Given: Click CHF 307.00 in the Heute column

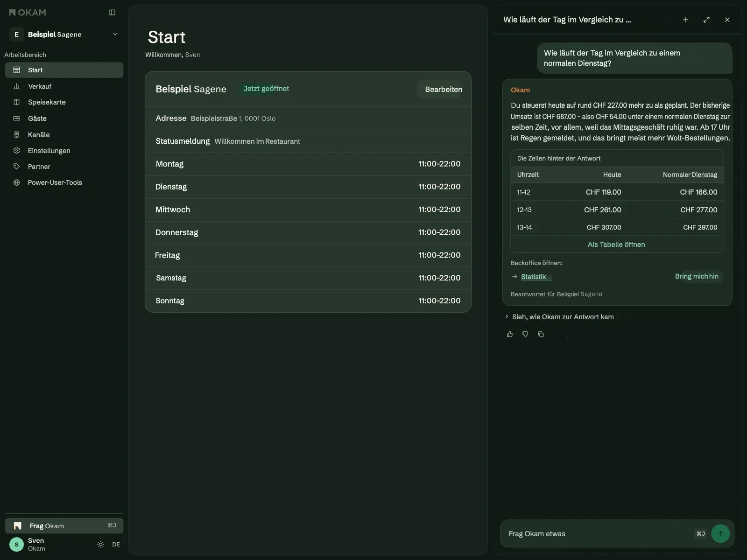Looking at the screenshot, I should (604, 227).
